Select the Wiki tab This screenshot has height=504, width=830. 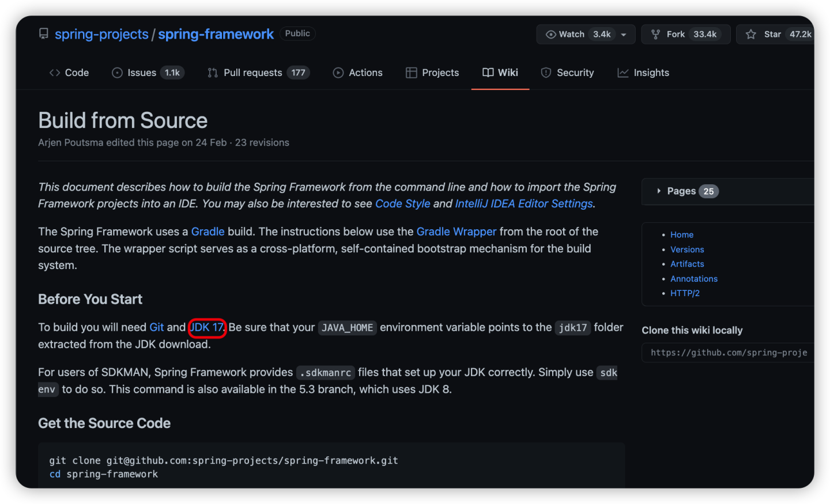click(500, 73)
